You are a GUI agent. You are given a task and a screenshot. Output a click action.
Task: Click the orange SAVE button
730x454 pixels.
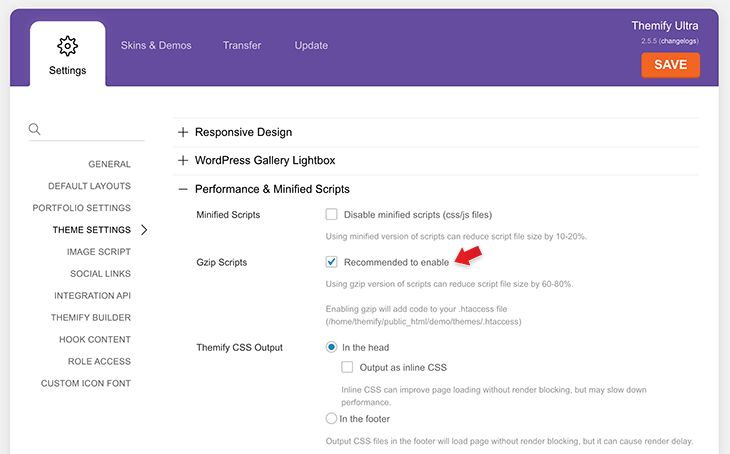pyautogui.click(x=670, y=65)
